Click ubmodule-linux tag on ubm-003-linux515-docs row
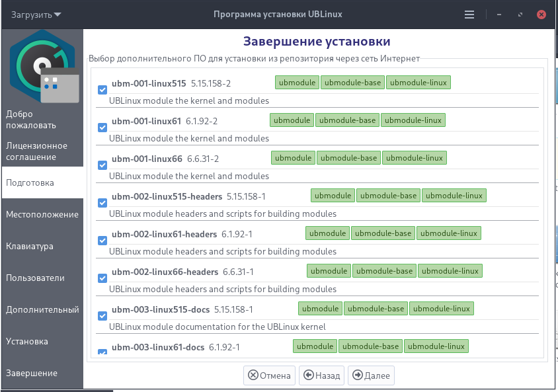This screenshot has height=392, width=558. tap(442, 309)
